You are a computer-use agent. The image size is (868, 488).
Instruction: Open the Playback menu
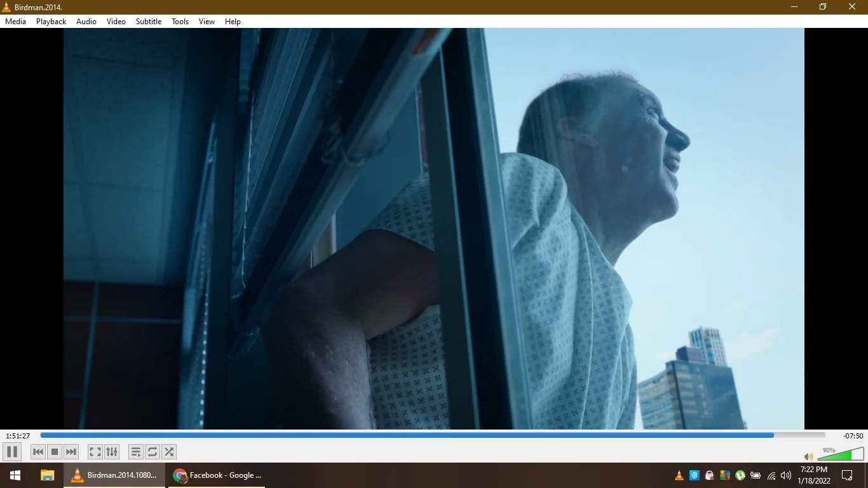pyautogui.click(x=51, y=22)
